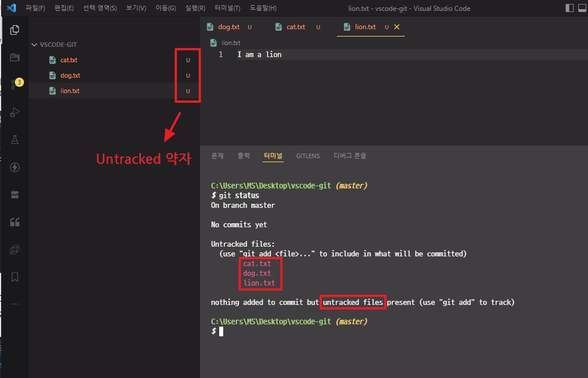Click 'git status' command in terminal
The image size is (588, 378).
pyautogui.click(x=239, y=195)
